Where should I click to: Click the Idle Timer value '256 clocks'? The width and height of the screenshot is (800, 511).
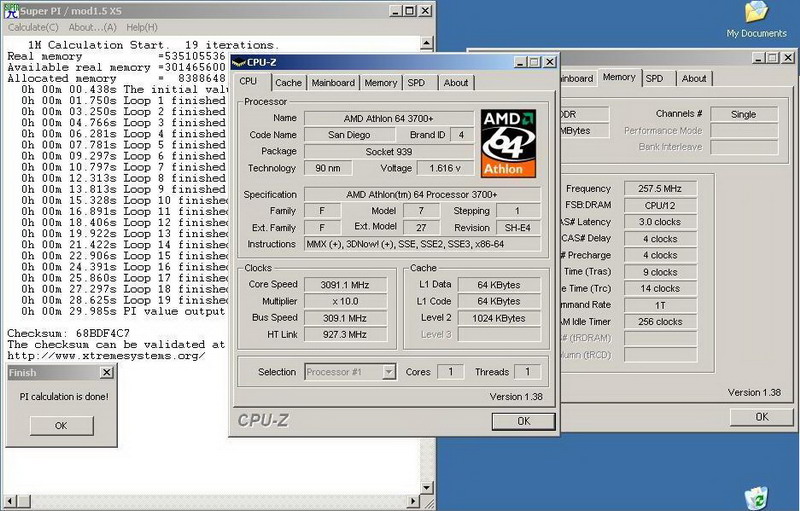[660, 322]
